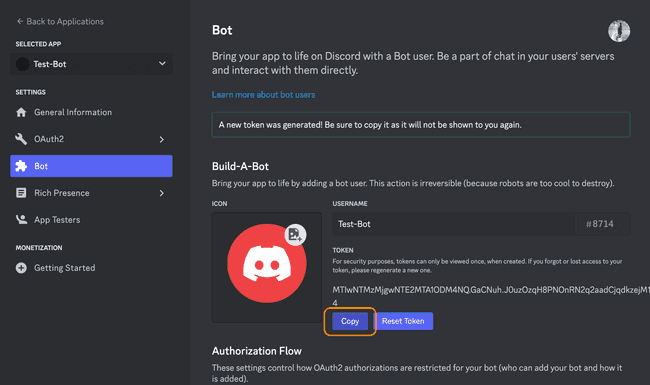Expand the OAuth2 submenu chevron
Screen dimensions: 650x385
point(162,139)
